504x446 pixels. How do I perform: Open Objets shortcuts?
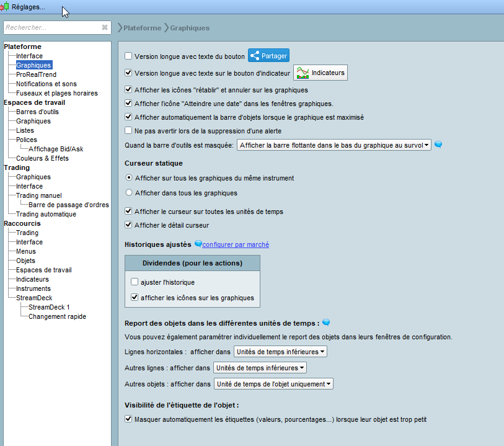pyautogui.click(x=25, y=261)
